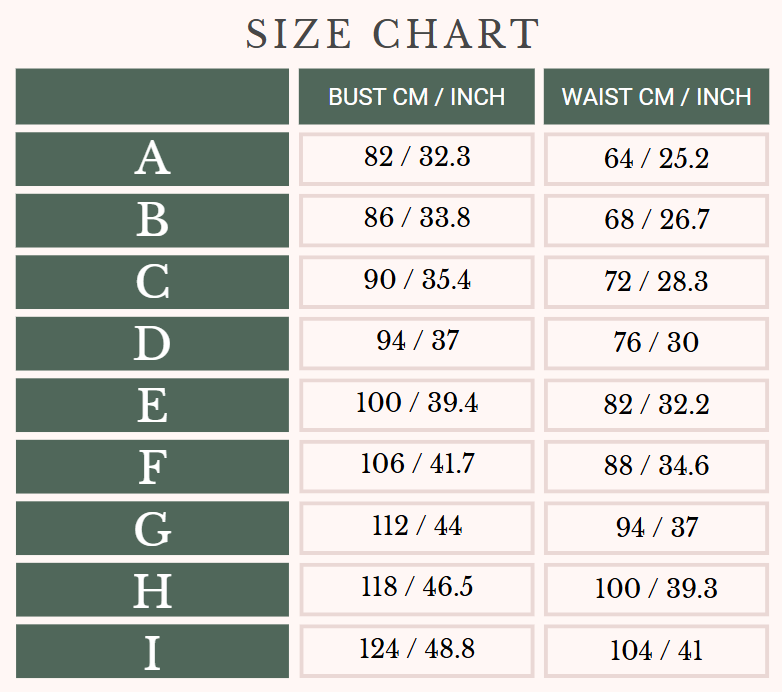Select the size C row label

pyautogui.click(x=152, y=282)
